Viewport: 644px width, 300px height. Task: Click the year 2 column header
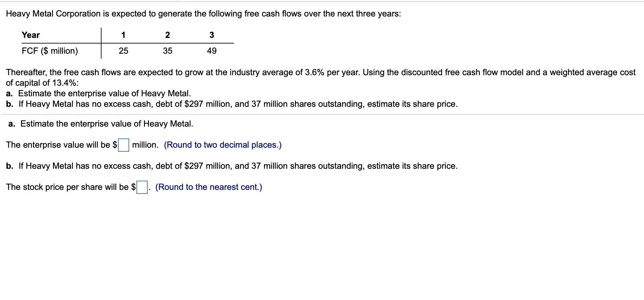tap(167, 35)
